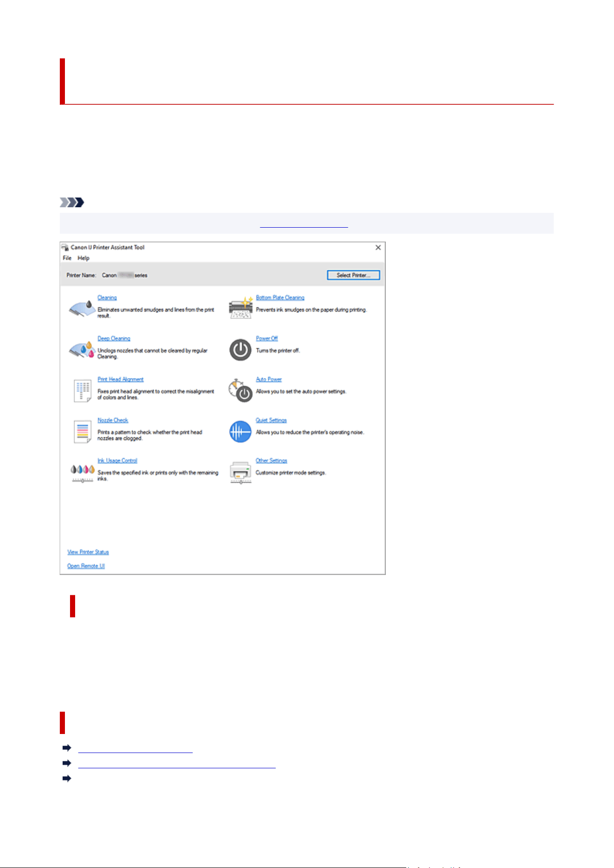Click the 'Printer Name:' label
This screenshot has height=868, width=614.
(x=81, y=275)
